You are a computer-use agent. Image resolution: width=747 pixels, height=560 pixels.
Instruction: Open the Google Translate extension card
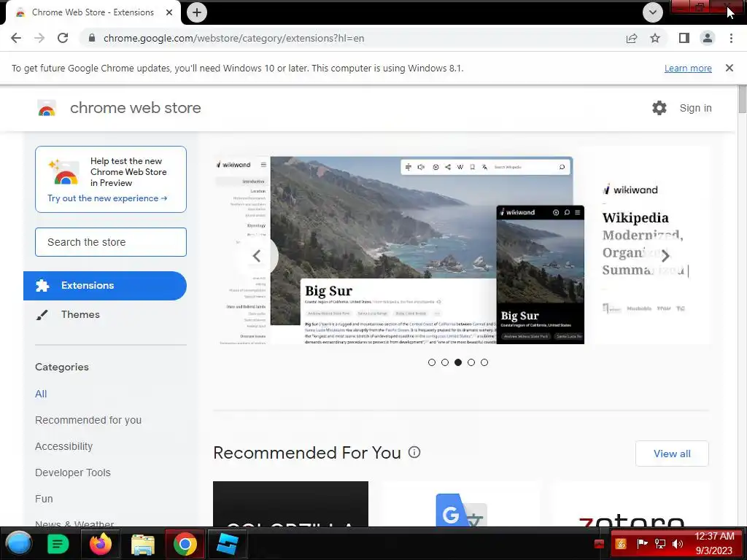pos(461,504)
